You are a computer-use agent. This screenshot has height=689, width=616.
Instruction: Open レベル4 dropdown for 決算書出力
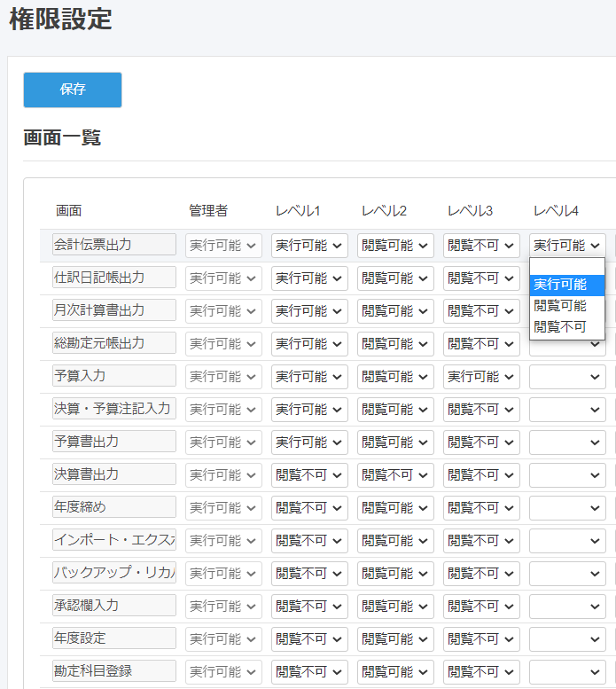click(x=567, y=475)
